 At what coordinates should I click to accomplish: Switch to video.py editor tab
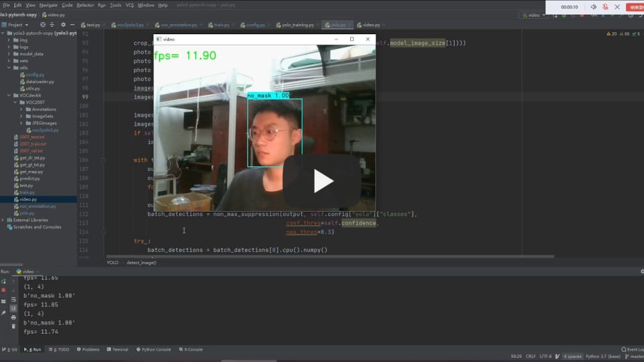click(369, 25)
